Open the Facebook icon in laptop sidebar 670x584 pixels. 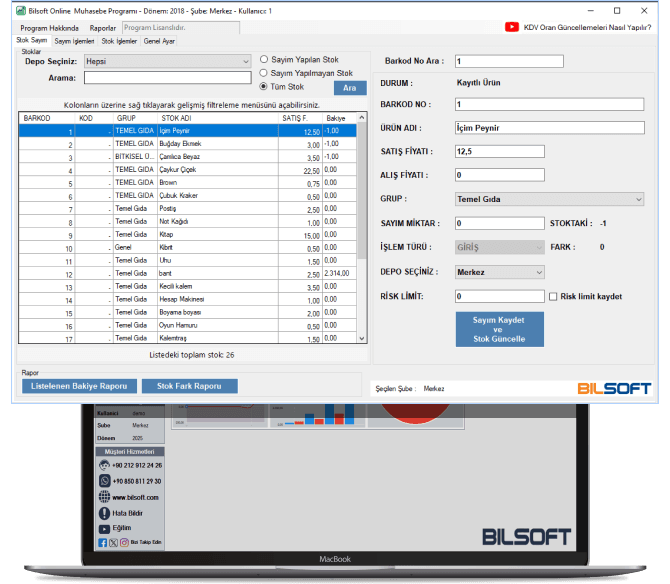pyautogui.click(x=103, y=543)
